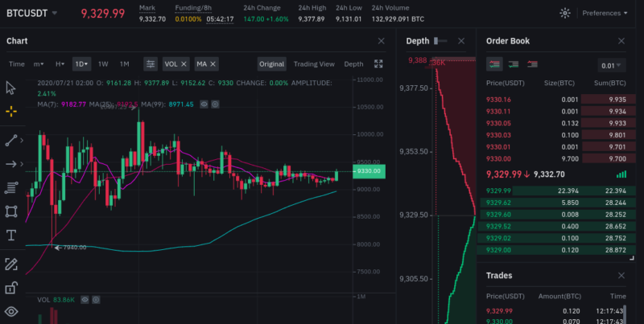
Task: Select the ruler and pencil measure tool
Action: (x=11, y=265)
